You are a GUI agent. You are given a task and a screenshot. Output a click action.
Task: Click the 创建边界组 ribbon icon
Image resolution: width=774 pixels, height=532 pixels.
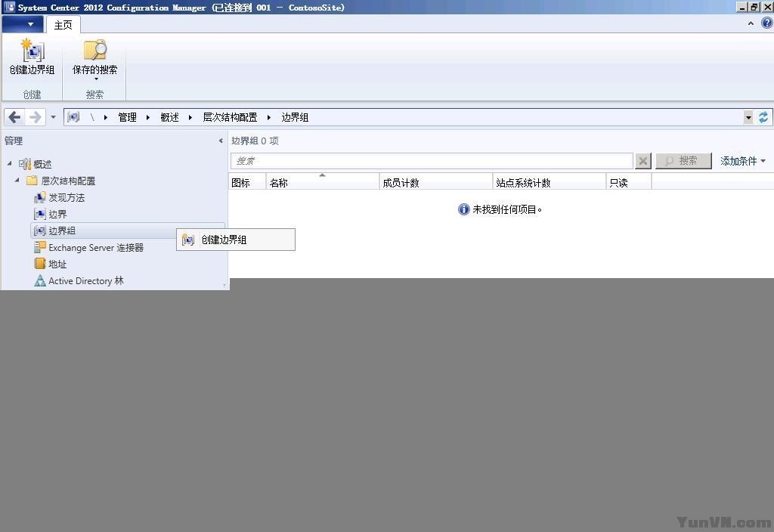coord(32,51)
